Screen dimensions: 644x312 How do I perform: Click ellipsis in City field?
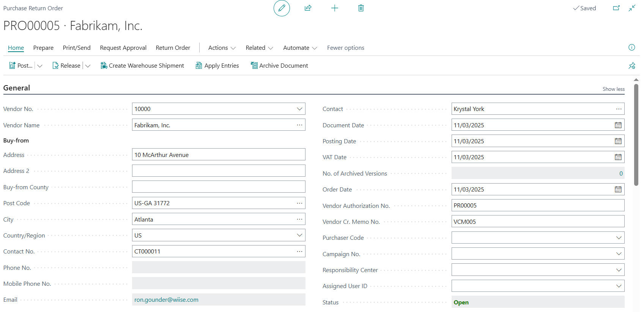coord(299,219)
